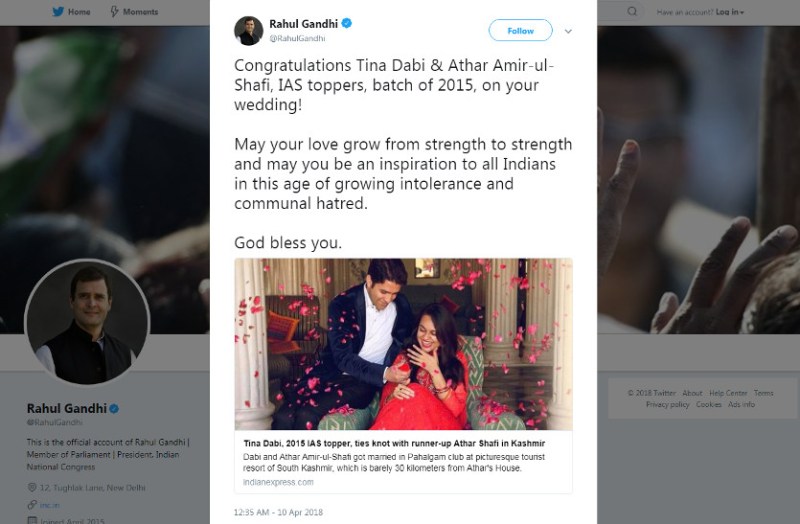Expand the tweet options chevron
The width and height of the screenshot is (800, 524).
(568, 31)
